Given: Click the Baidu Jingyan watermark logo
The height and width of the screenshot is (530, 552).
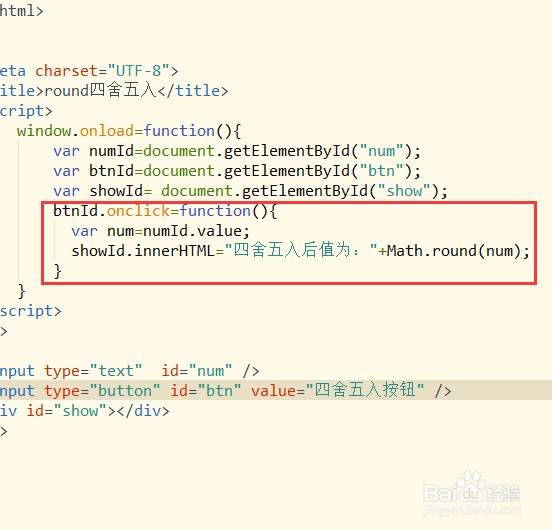Looking at the screenshot, I should [x=472, y=494].
